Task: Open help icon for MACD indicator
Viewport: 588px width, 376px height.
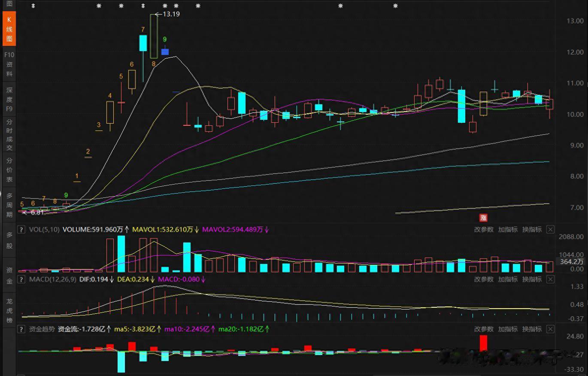Action: (x=20, y=279)
